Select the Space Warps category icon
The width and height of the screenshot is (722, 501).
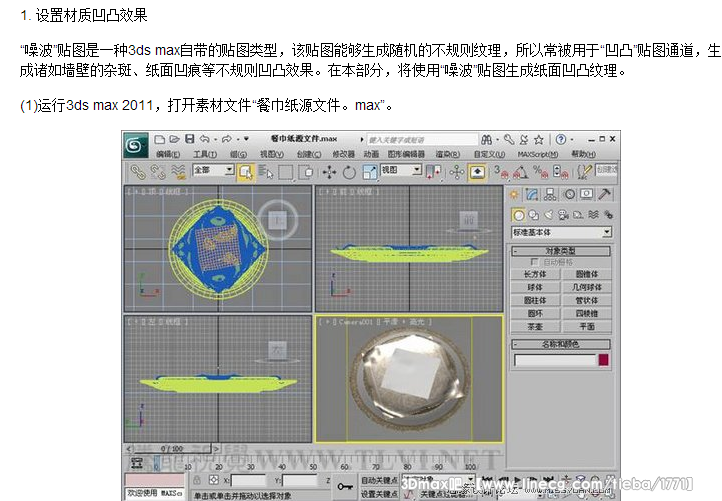(x=594, y=215)
